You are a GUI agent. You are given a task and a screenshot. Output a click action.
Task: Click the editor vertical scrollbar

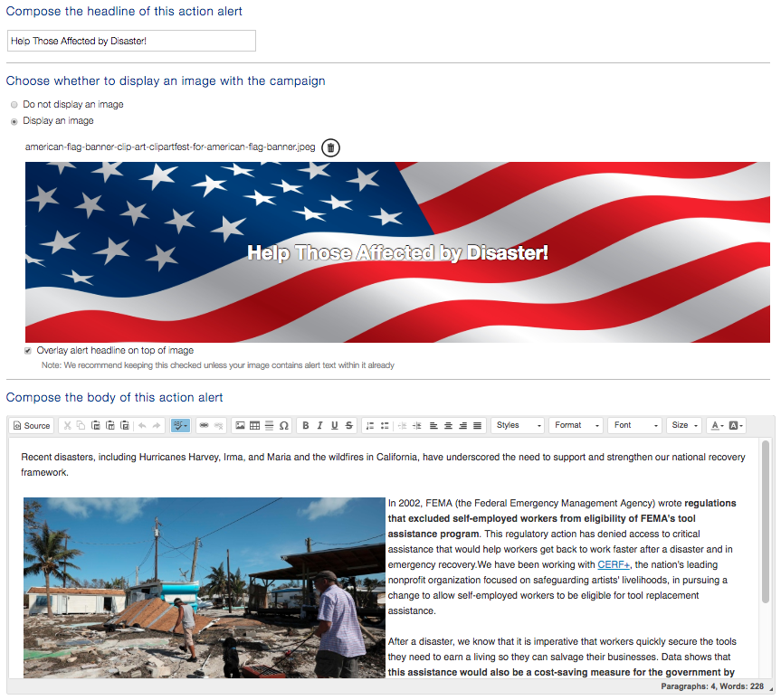[x=766, y=522]
